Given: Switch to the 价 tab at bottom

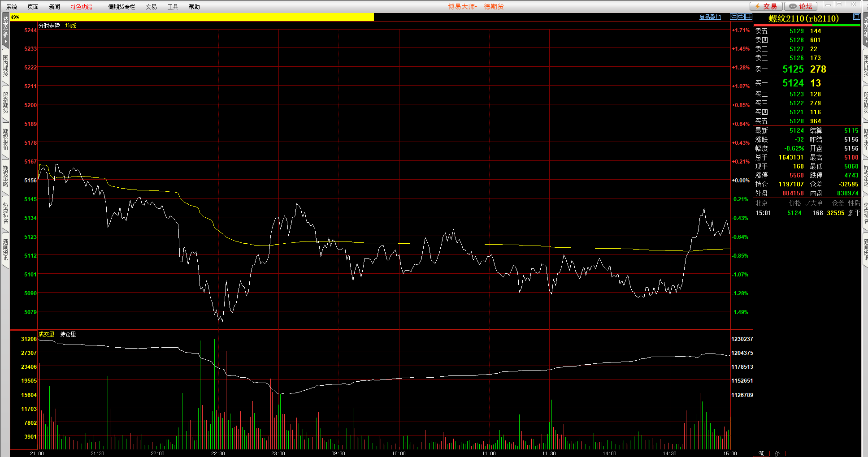Looking at the screenshot, I should [x=777, y=453].
